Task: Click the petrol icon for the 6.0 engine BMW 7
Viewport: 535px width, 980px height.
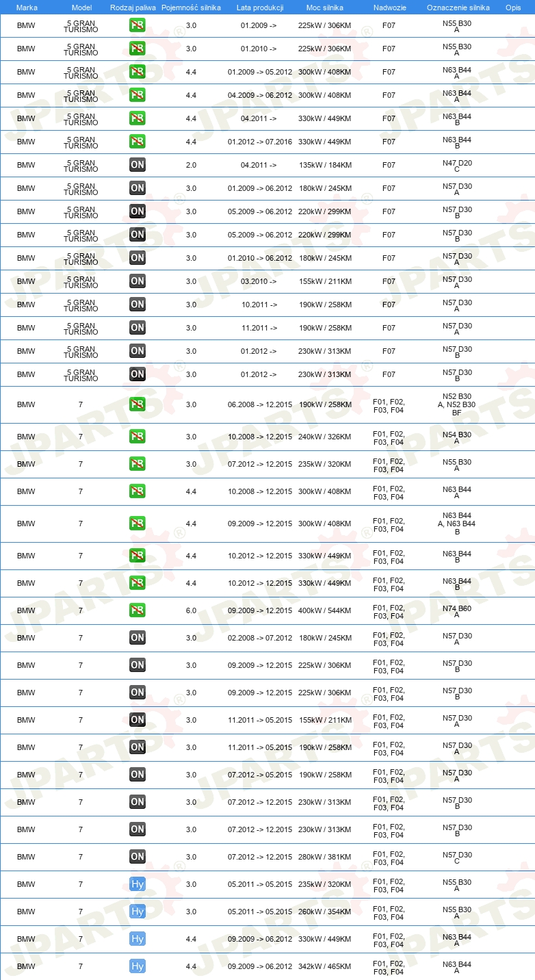Action: pos(138,610)
